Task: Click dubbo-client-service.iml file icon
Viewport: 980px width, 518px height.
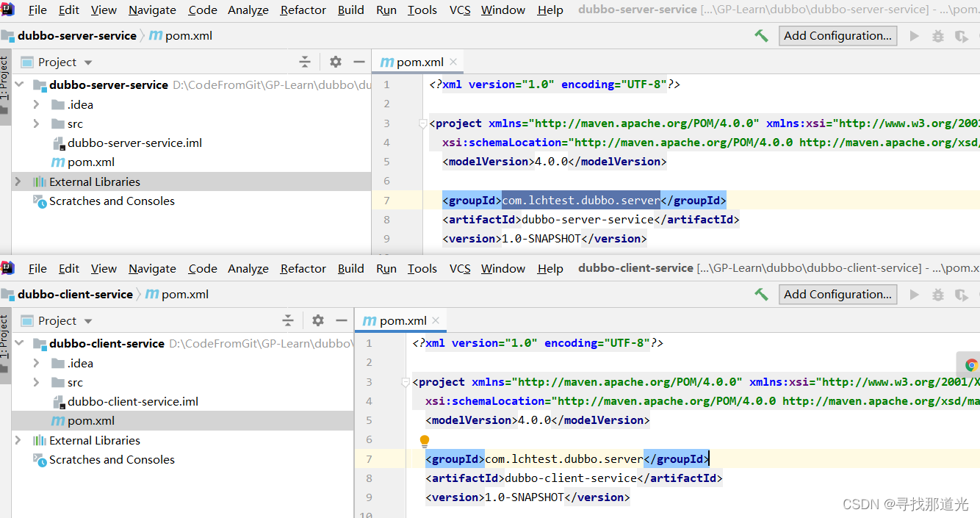Action: (60, 402)
